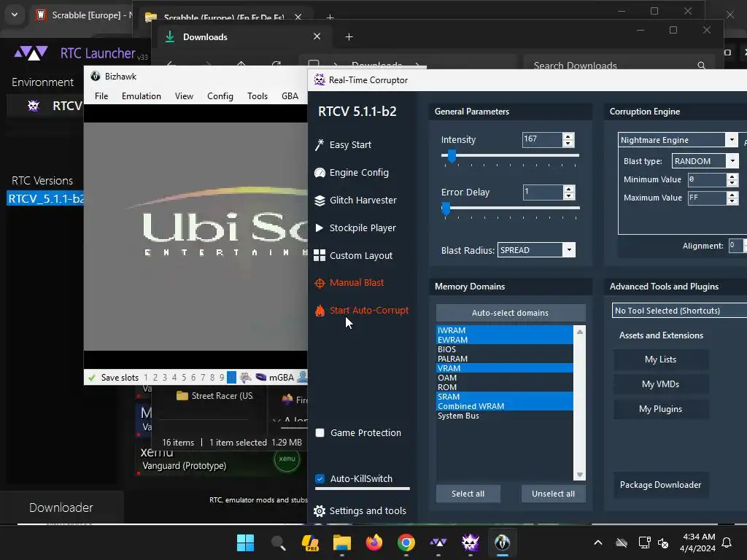Increase Minimum Value spinner
Screen dimensions: 747x560
pos(732,176)
